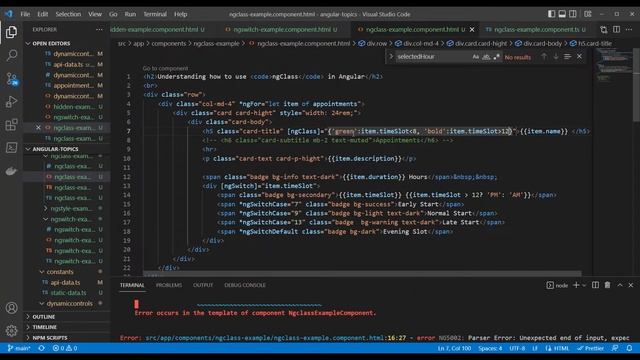
Task: Toggle primary sidebar layout icon
Action: [x=551, y=14]
